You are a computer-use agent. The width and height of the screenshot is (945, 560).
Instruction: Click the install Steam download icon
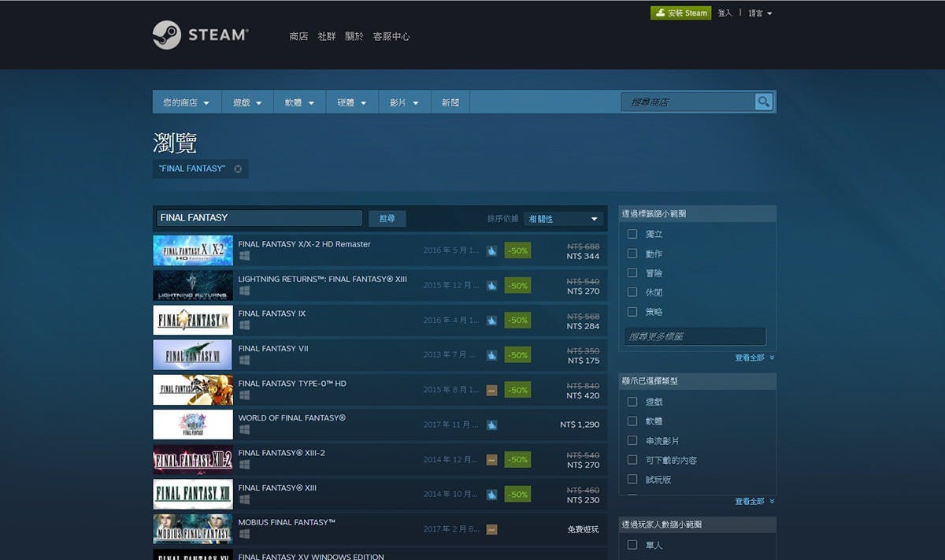point(660,13)
